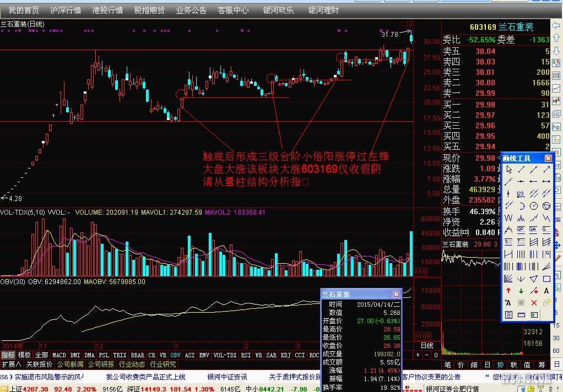
Task: Select the TRIX indicator tab
Action: click(120, 355)
